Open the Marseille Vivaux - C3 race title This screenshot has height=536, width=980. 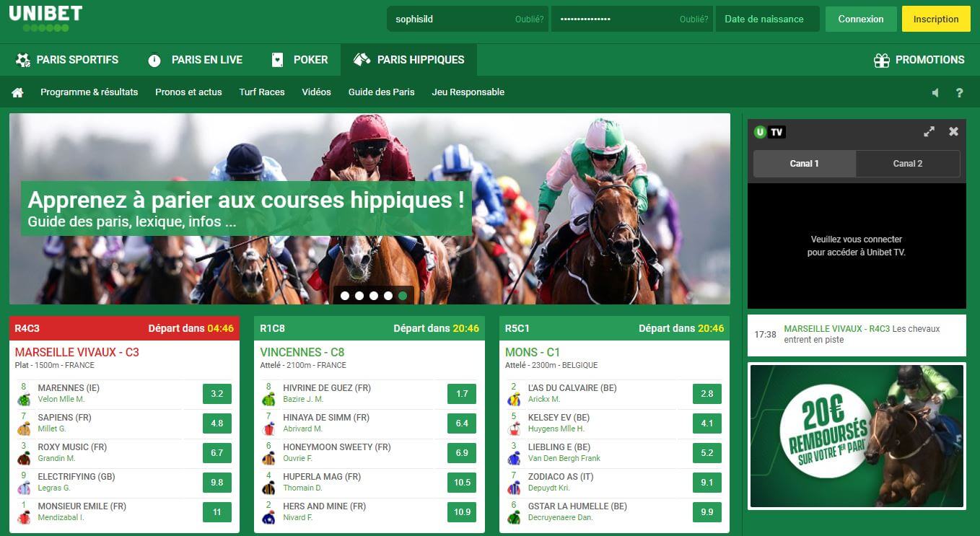(77, 353)
